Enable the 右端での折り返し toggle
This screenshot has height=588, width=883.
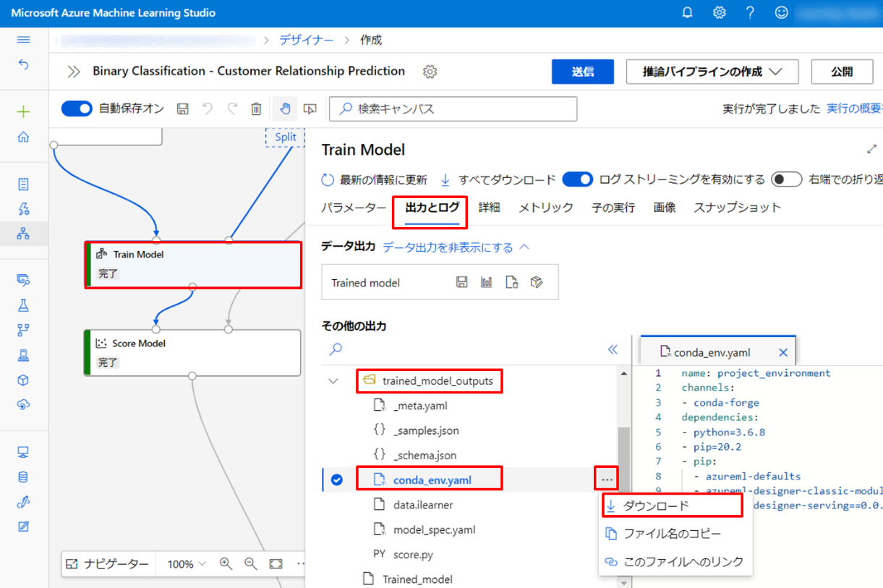(787, 179)
